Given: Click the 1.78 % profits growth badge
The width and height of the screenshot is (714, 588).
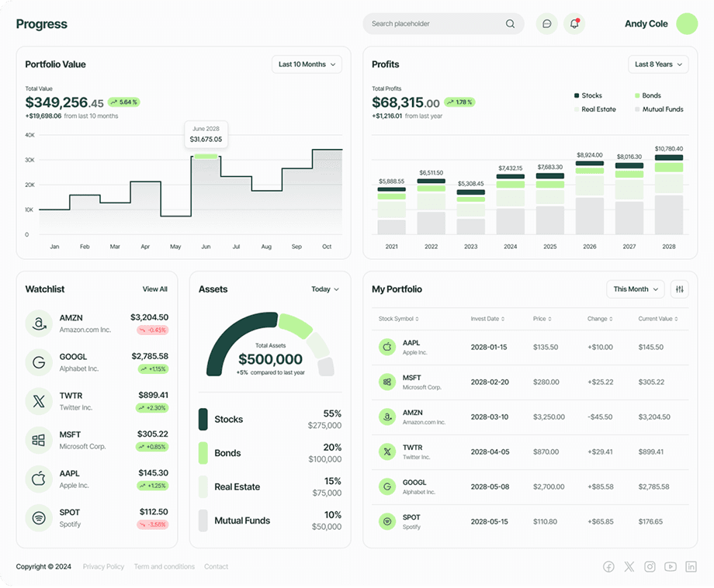Looking at the screenshot, I should tap(460, 102).
